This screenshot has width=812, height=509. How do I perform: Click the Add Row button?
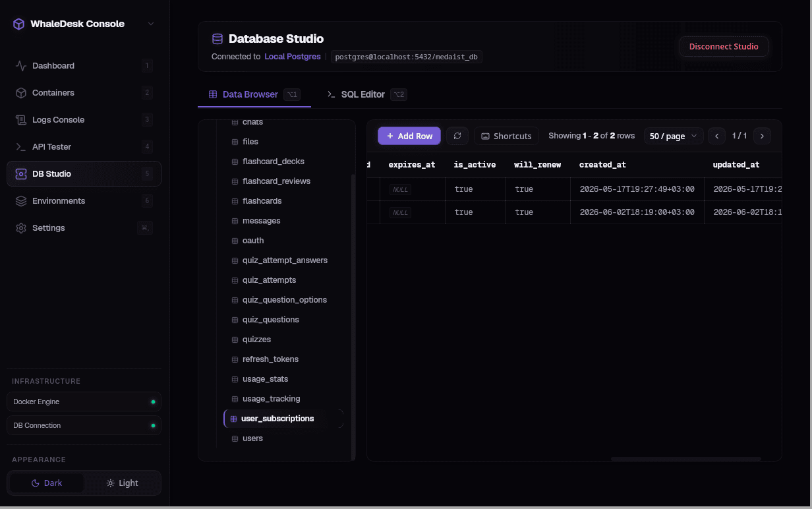click(409, 136)
